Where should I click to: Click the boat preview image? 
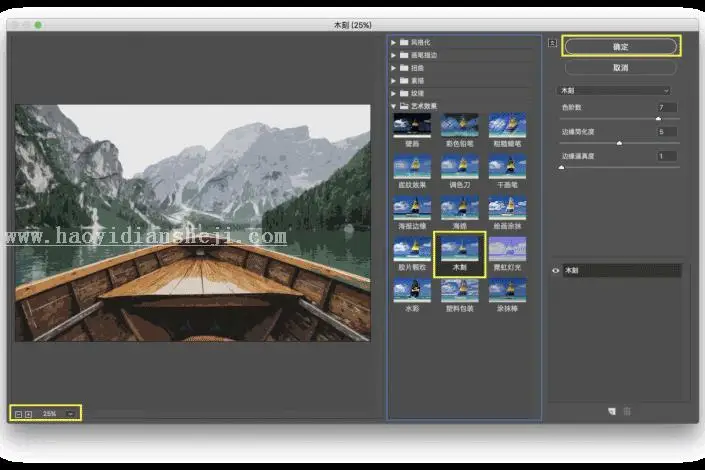pyautogui.click(x=193, y=223)
